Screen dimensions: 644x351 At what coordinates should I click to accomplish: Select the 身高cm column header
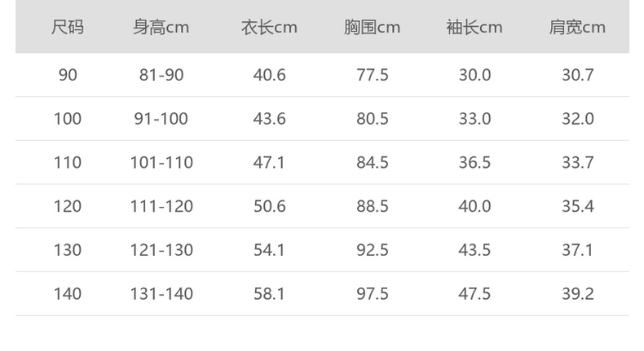161,28
